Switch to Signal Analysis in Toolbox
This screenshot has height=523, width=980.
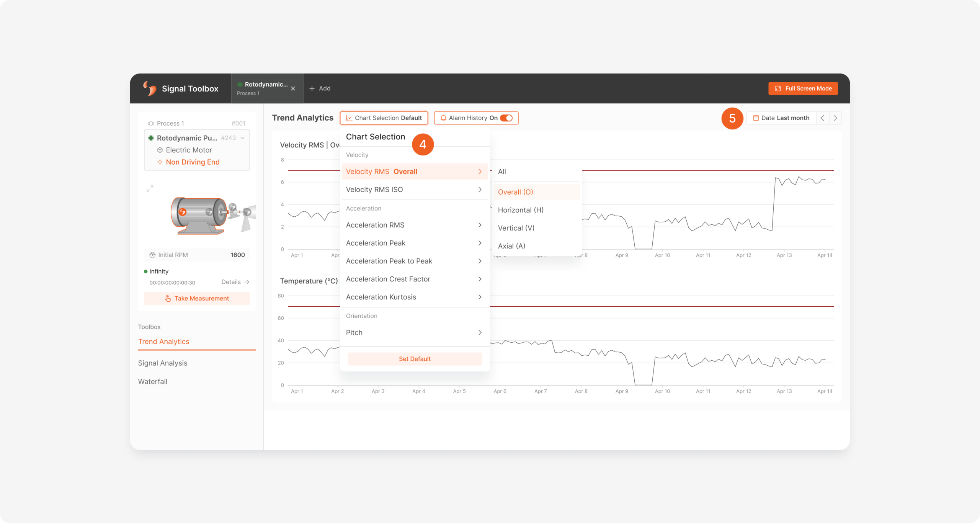(163, 363)
